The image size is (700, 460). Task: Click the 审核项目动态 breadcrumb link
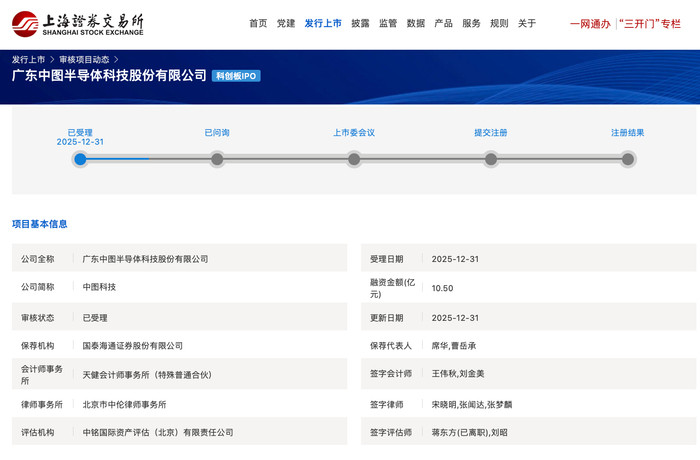[84, 59]
